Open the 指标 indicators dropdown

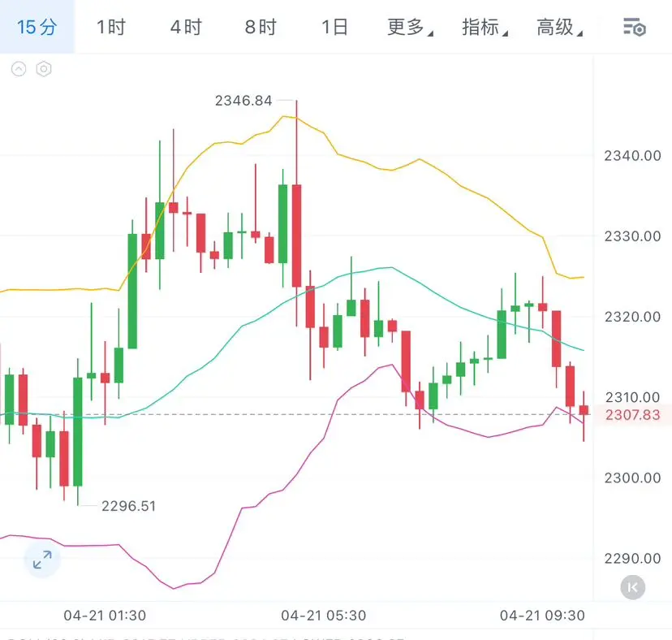[x=485, y=27]
